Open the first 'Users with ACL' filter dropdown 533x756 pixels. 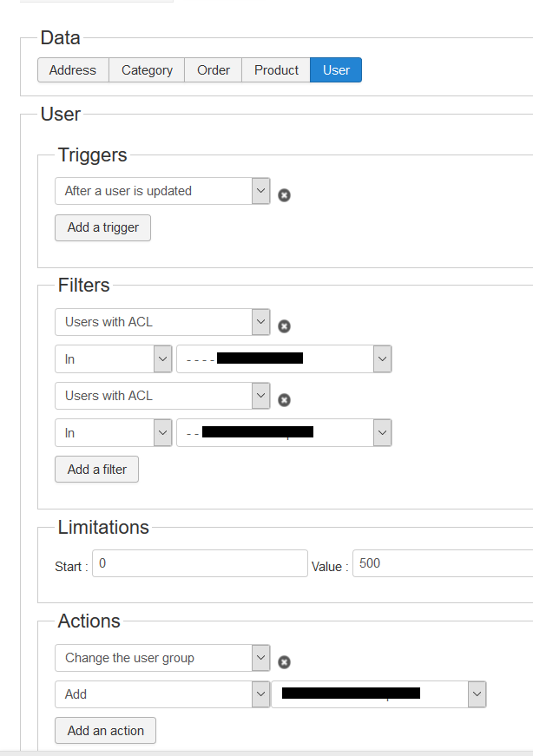click(x=162, y=322)
